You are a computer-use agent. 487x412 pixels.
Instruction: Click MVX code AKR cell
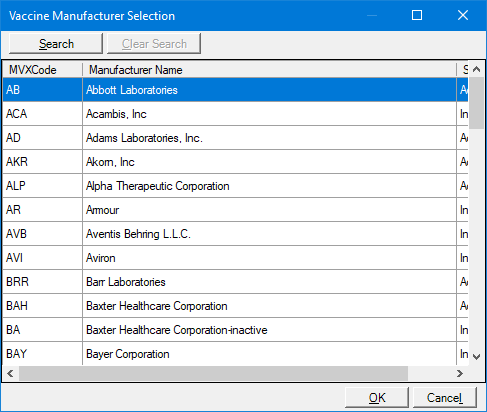[x=43, y=162]
